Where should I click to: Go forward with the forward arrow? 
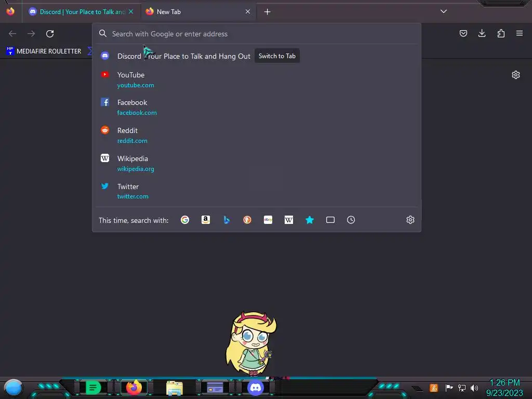[x=31, y=34]
